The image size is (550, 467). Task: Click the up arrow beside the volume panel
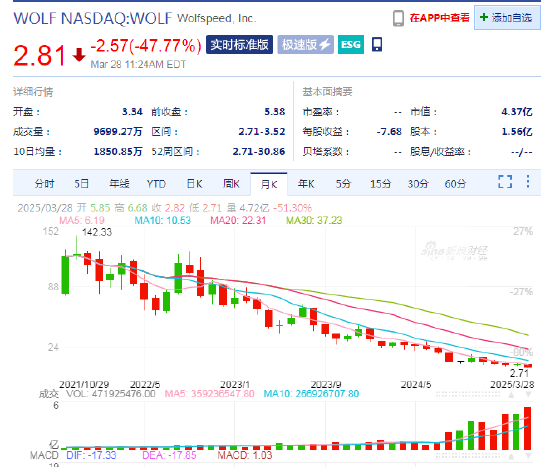pos(511,395)
